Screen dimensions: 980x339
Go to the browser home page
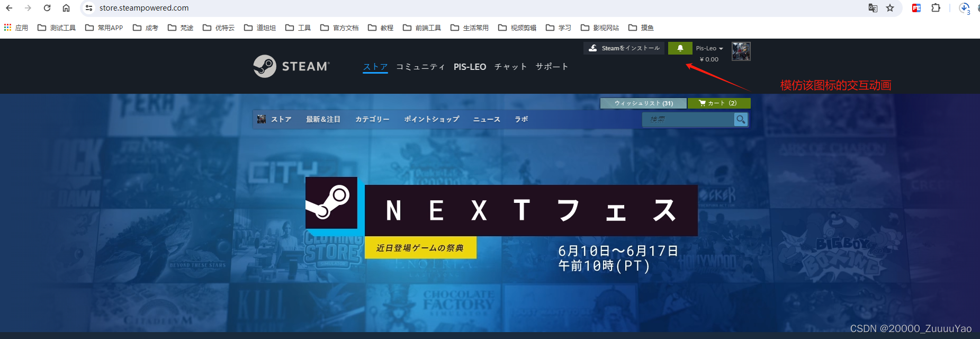point(66,8)
